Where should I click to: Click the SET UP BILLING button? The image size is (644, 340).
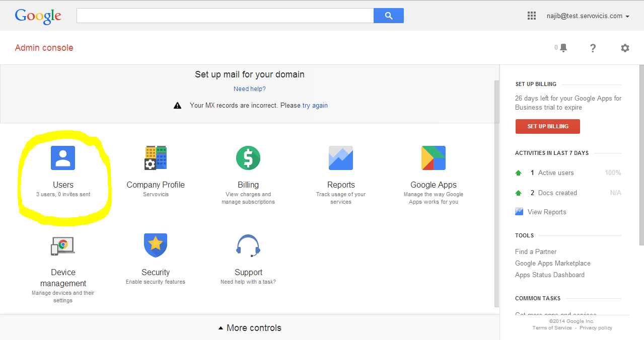pyautogui.click(x=548, y=126)
